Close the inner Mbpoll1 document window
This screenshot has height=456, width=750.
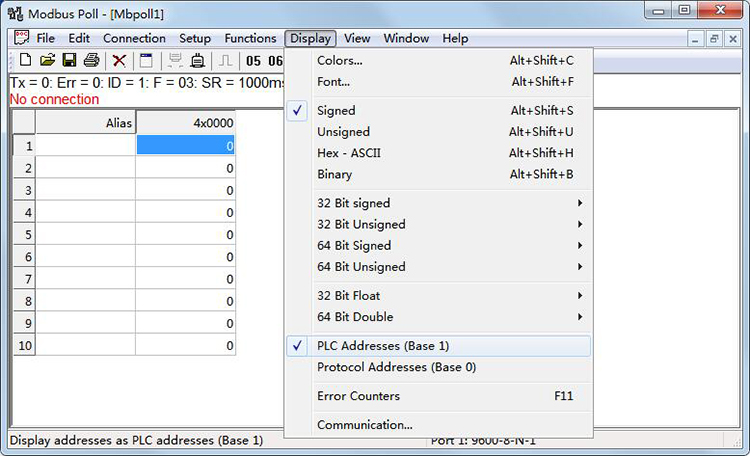click(732, 39)
